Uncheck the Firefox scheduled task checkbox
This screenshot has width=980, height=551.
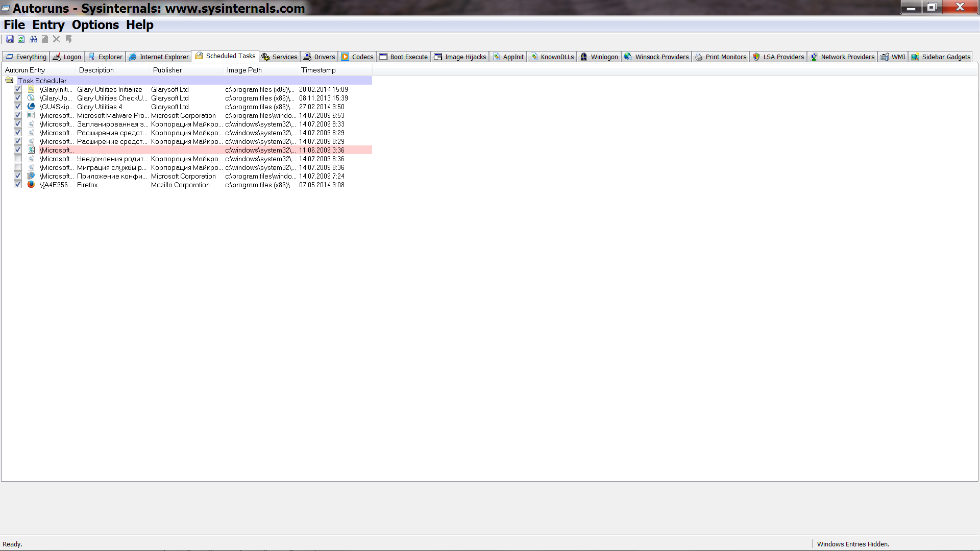tap(18, 185)
